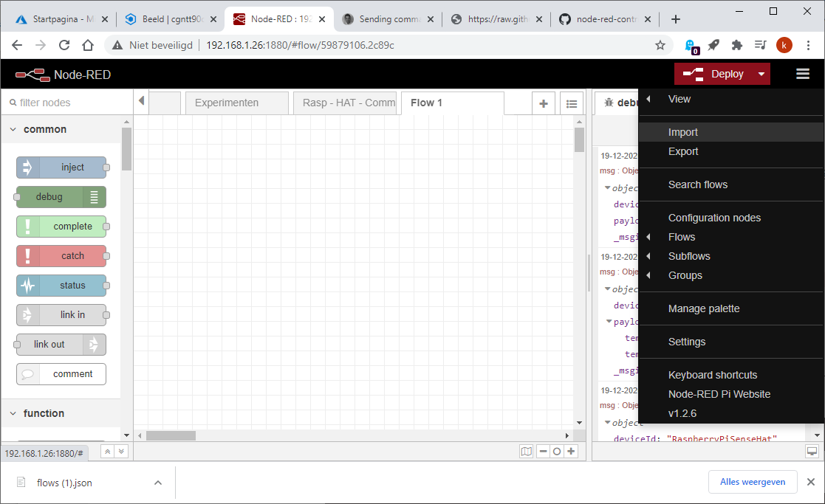Viewport: 825px width, 504px height.
Task: Switch to Rasp - HAT - Comm tab
Action: click(x=345, y=103)
